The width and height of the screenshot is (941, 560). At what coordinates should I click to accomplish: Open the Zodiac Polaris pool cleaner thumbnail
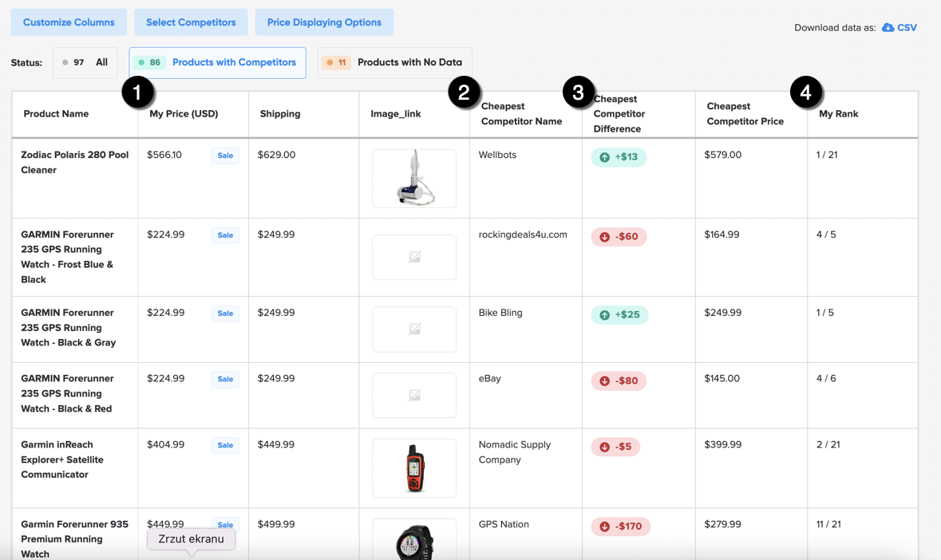[x=414, y=179]
